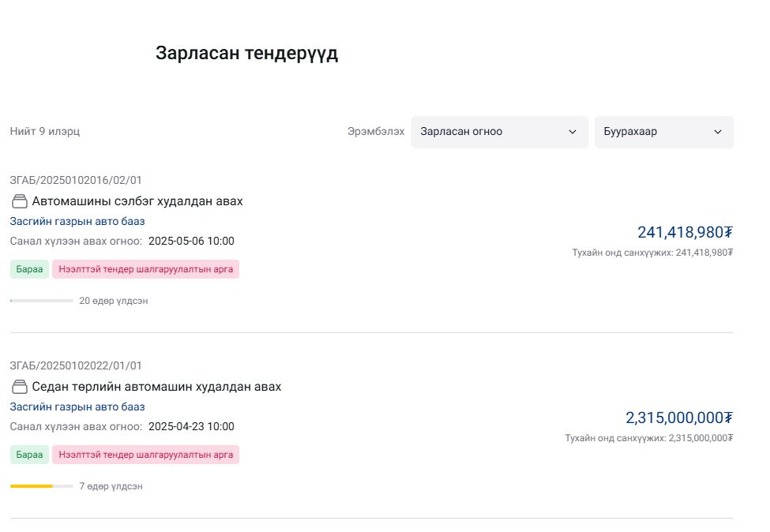Click tender code ЗГАБ/20250102016/02/01
The image size is (770, 532).
[76, 180]
